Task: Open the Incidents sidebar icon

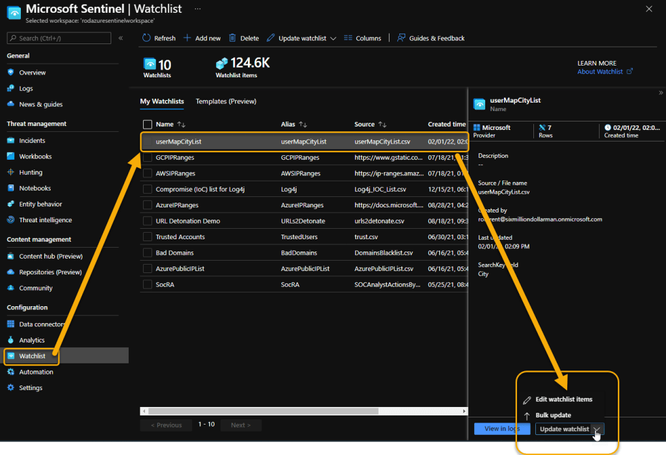Action: pos(11,140)
